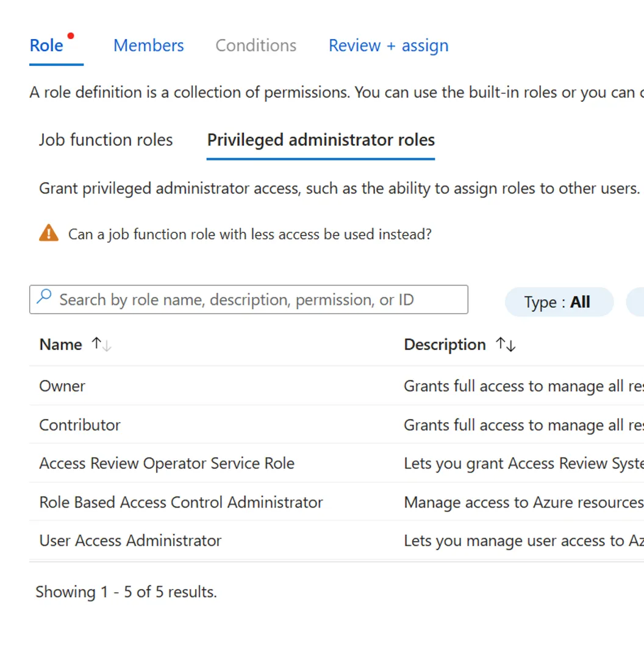Select User Access Administrator role
644x652 pixels.
pos(130,541)
